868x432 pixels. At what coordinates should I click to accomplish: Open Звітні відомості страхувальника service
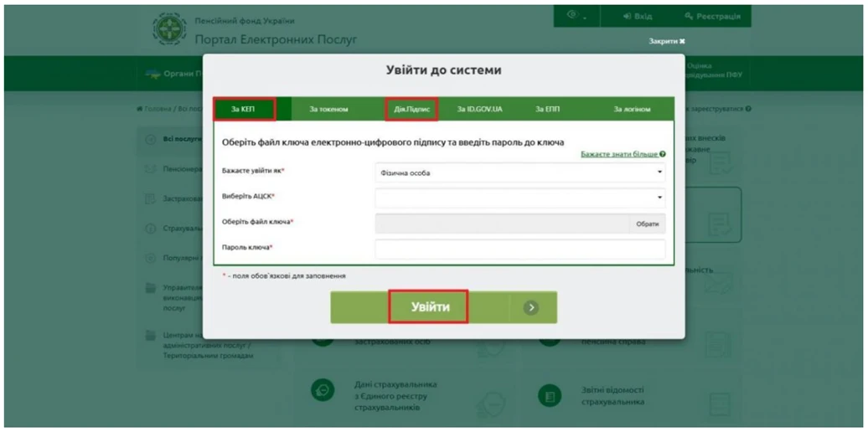pos(612,396)
